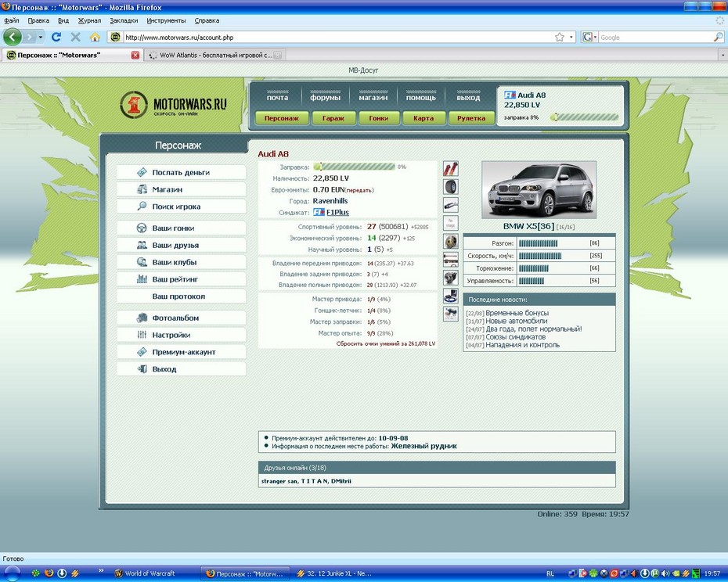Viewport: 728px width, 582px height.
Task: Click the передать euro-units link
Action: click(359, 190)
